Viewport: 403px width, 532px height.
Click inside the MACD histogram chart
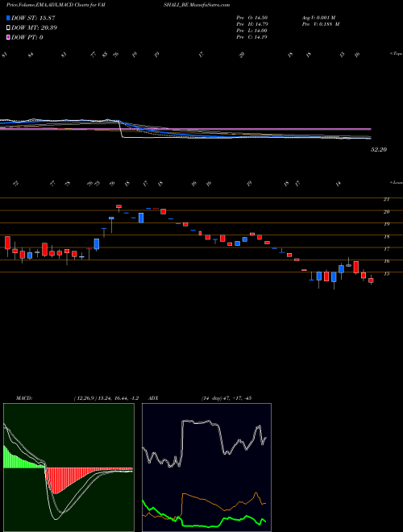click(69, 468)
